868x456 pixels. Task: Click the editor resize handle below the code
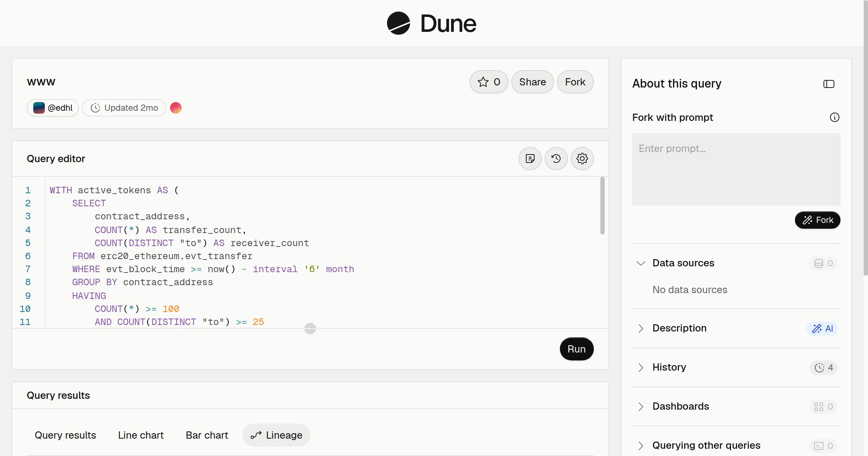point(310,329)
